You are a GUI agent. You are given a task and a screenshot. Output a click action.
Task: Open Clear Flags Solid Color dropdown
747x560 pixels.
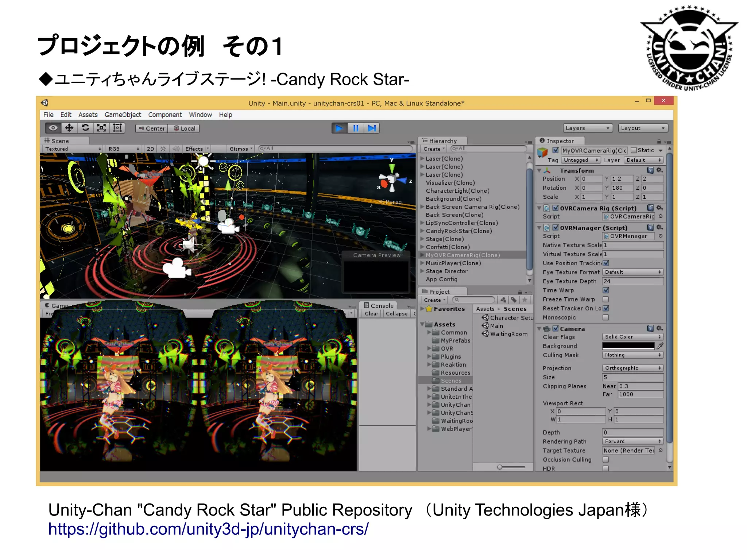coord(632,337)
